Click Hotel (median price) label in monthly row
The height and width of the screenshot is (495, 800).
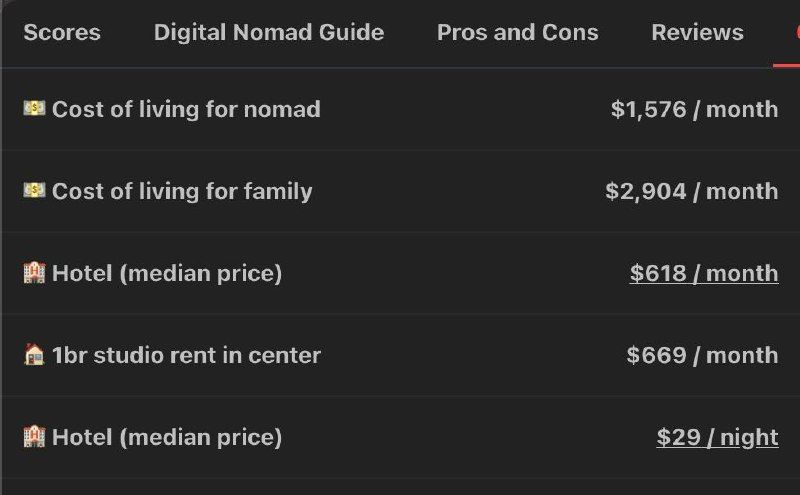(x=167, y=273)
